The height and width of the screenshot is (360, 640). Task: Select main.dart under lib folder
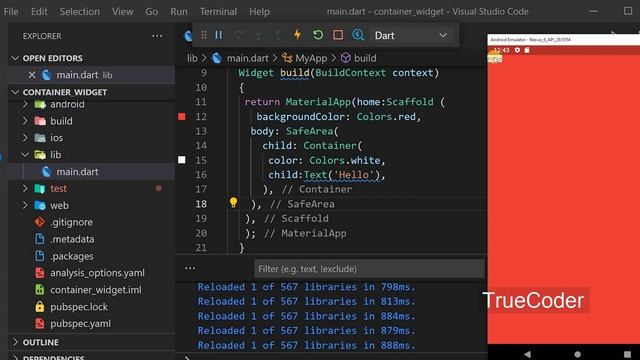point(91,172)
